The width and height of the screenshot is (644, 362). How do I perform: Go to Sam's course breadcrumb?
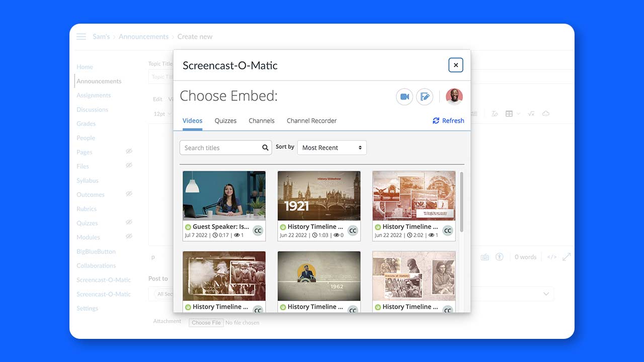(101, 37)
